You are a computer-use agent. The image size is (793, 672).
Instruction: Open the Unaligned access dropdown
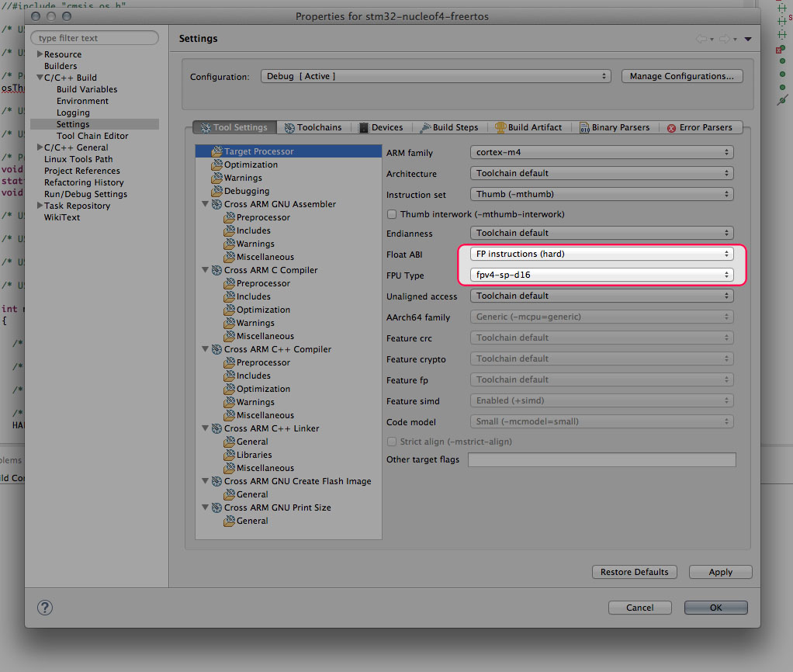[x=602, y=296]
